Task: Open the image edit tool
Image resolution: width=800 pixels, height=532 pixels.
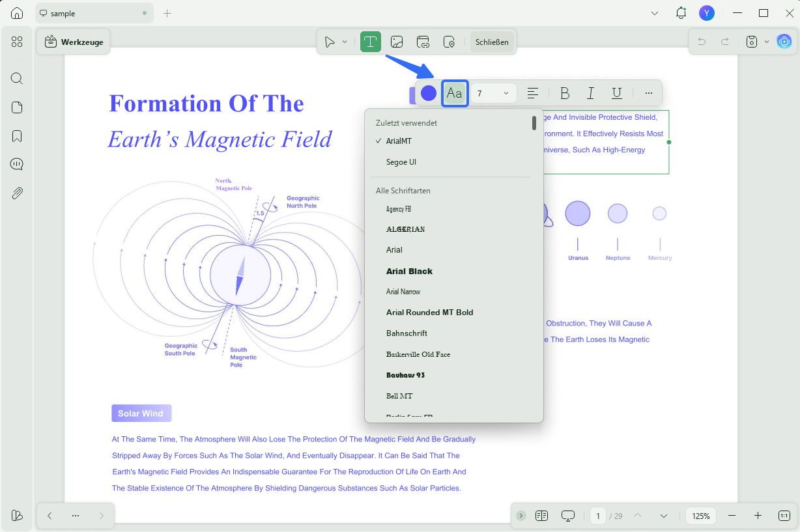Action: [397, 42]
